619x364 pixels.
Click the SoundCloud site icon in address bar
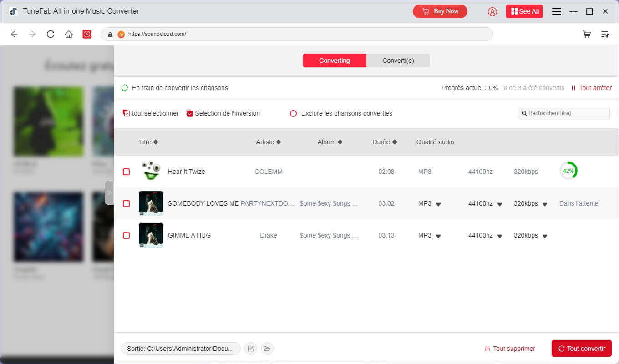[121, 34]
